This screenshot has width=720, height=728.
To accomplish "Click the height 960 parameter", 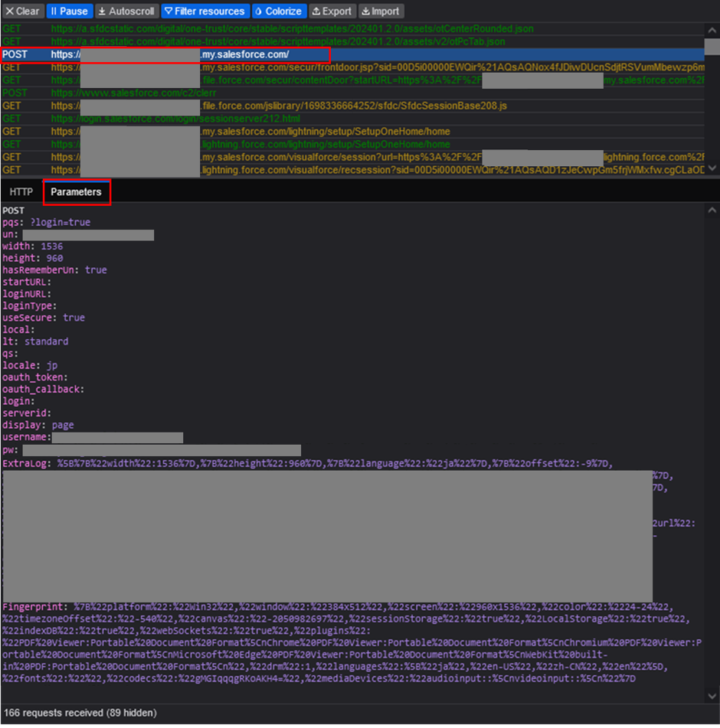I will [x=32, y=258].
